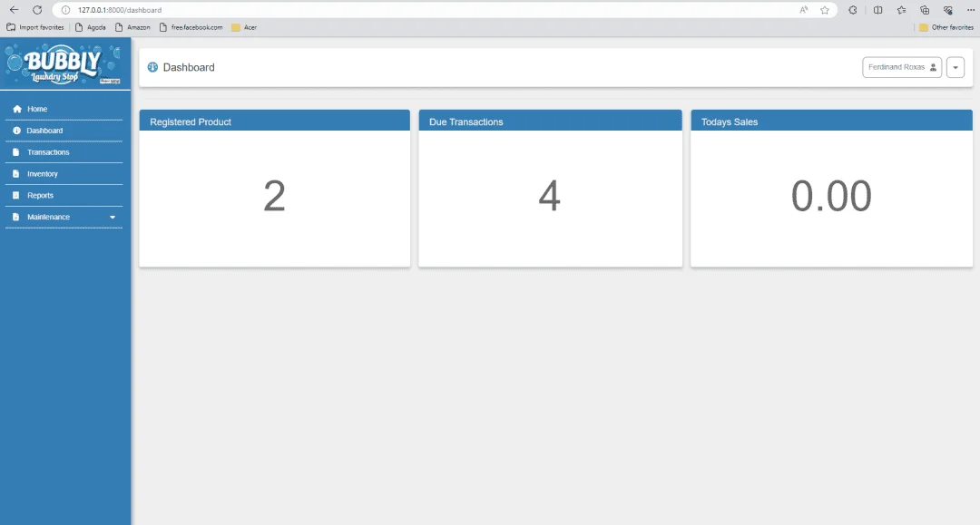Go to Transactions page
The height and width of the screenshot is (525, 980).
(64, 152)
